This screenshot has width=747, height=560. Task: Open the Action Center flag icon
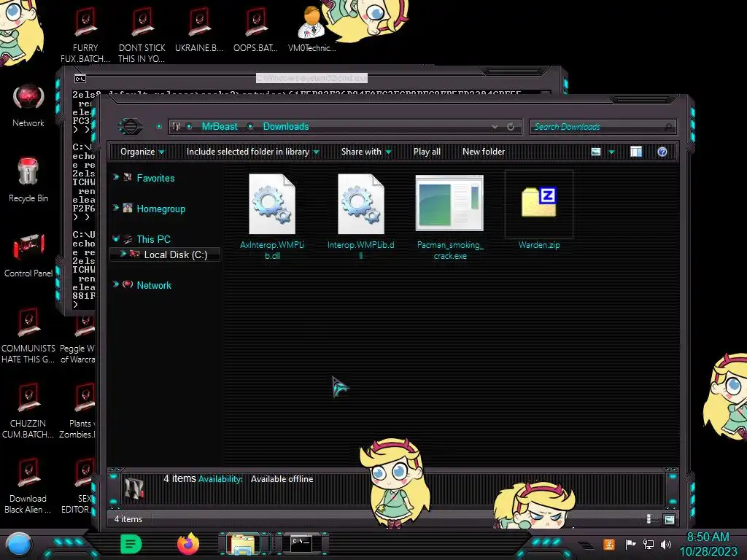[630, 544]
